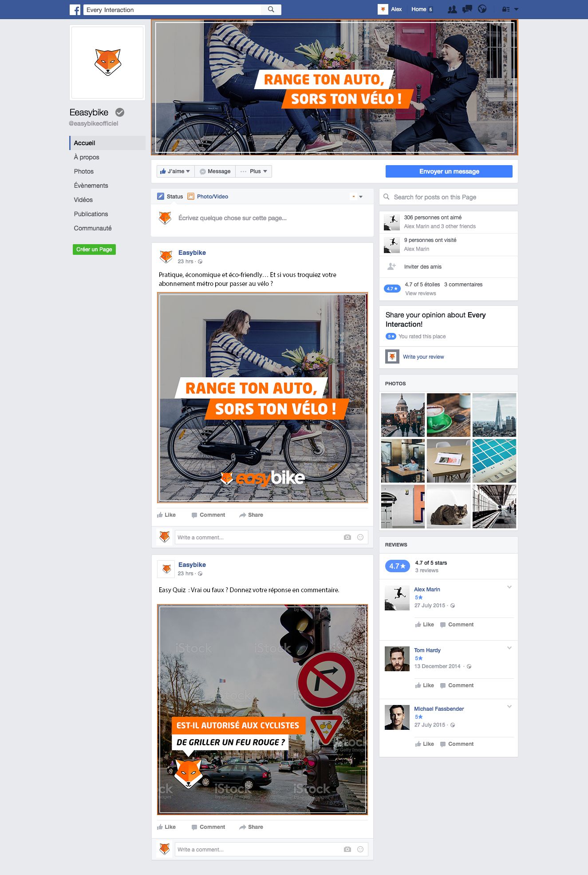Comment on Tom Hardy's review
The height and width of the screenshot is (875, 588).
(x=457, y=685)
